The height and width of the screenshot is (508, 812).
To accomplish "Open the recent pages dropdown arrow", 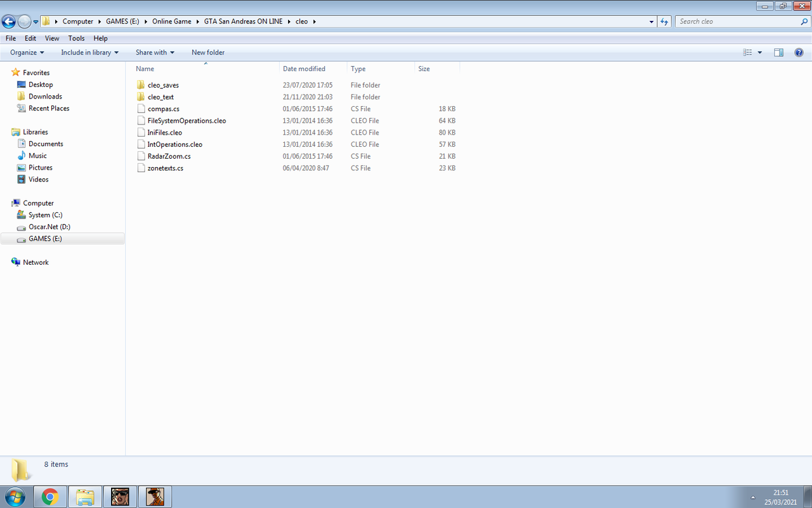I will pyautogui.click(x=36, y=22).
